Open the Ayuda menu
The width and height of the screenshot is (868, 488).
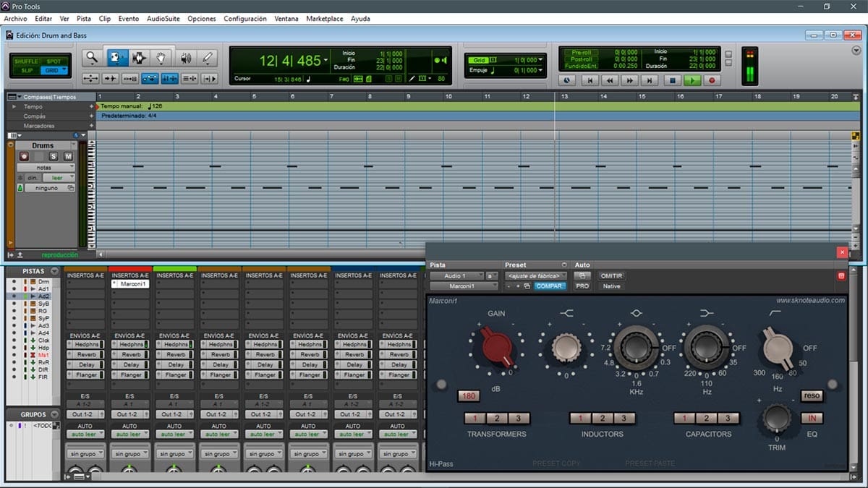tap(361, 18)
